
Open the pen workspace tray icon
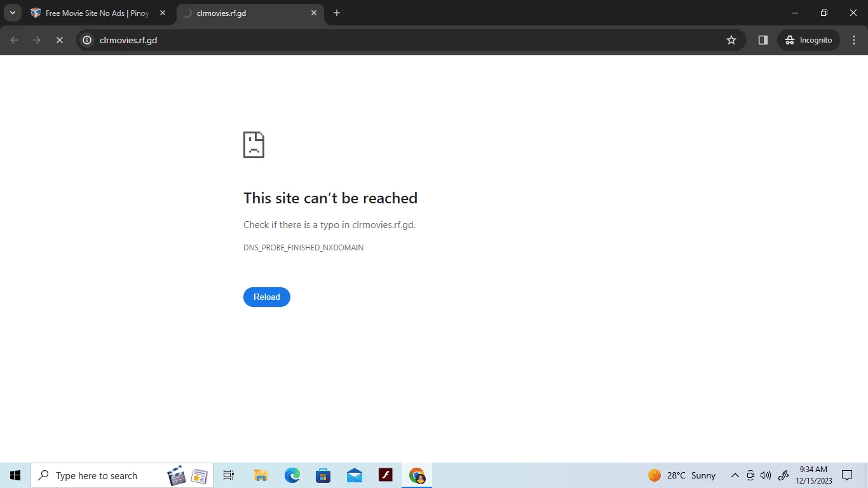tap(783, 475)
